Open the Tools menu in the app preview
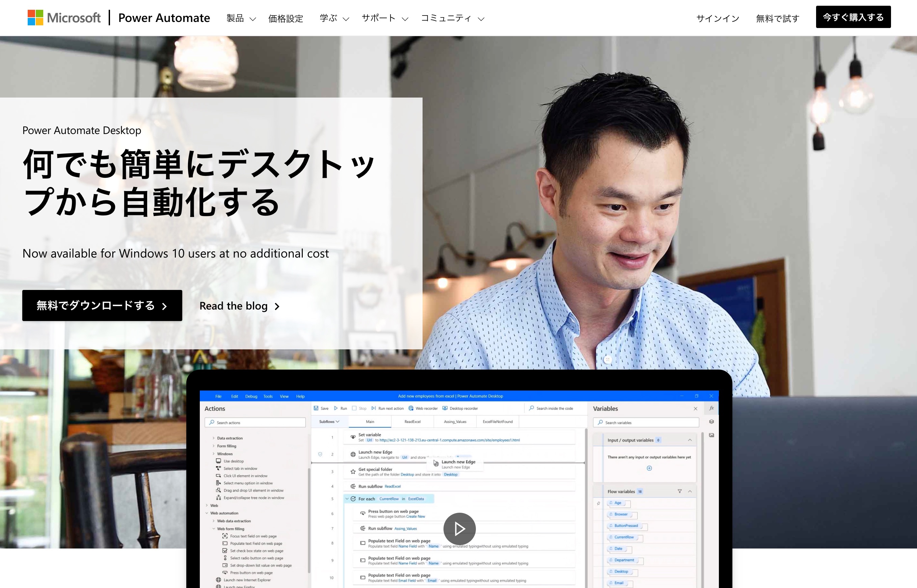 click(x=268, y=396)
